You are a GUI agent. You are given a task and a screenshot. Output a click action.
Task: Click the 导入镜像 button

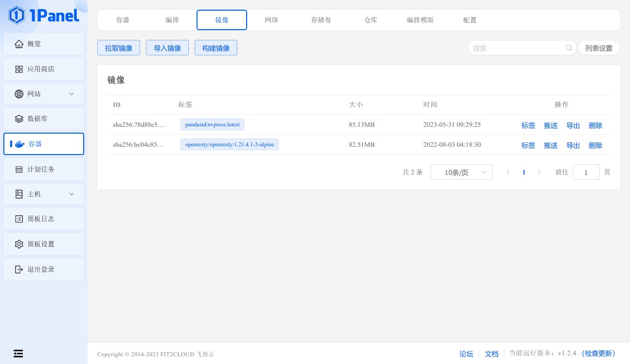point(167,48)
